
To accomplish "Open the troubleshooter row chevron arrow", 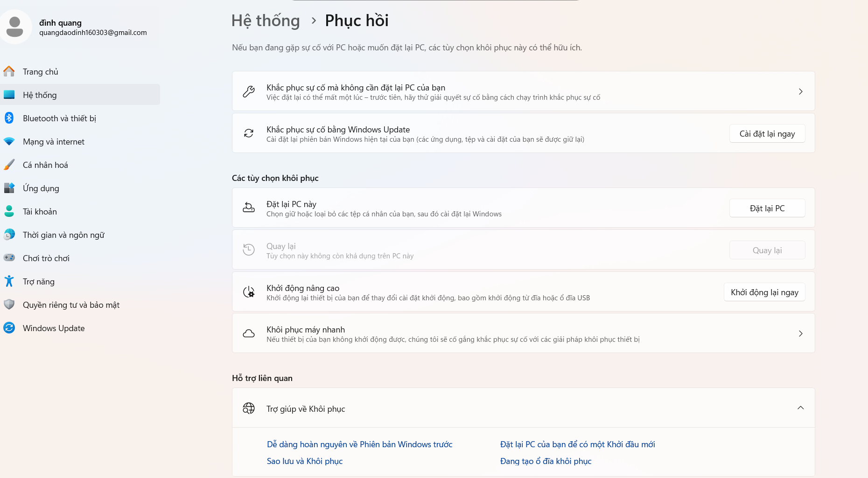I will tap(800, 91).
